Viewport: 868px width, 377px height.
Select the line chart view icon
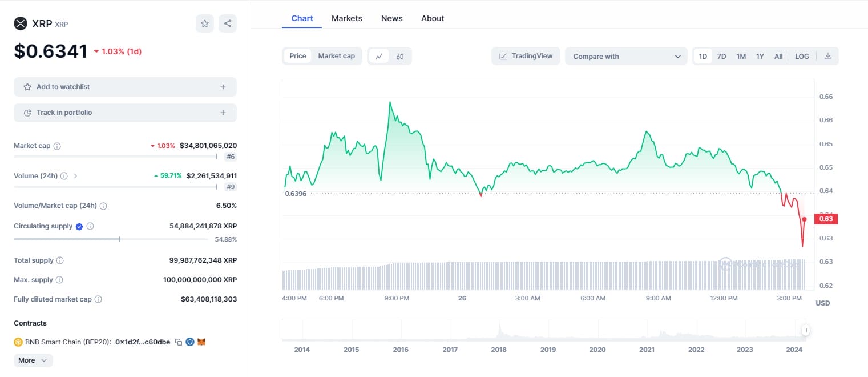point(379,56)
